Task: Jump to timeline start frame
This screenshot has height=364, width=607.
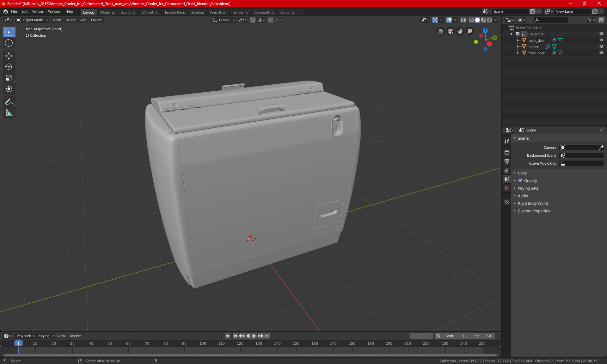Action: tap(235, 336)
